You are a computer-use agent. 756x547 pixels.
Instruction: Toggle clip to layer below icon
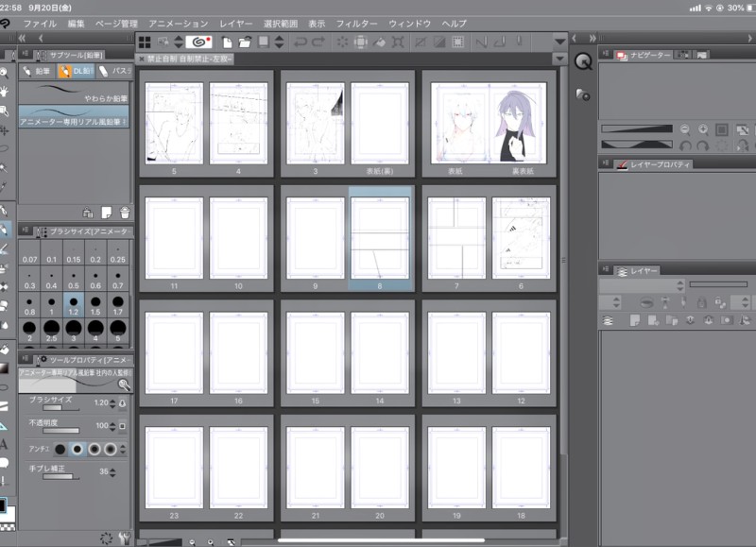(646, 302)
